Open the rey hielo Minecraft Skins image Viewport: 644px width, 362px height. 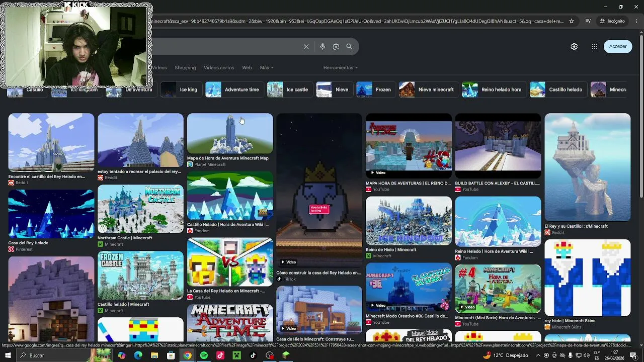coord(587,278)
